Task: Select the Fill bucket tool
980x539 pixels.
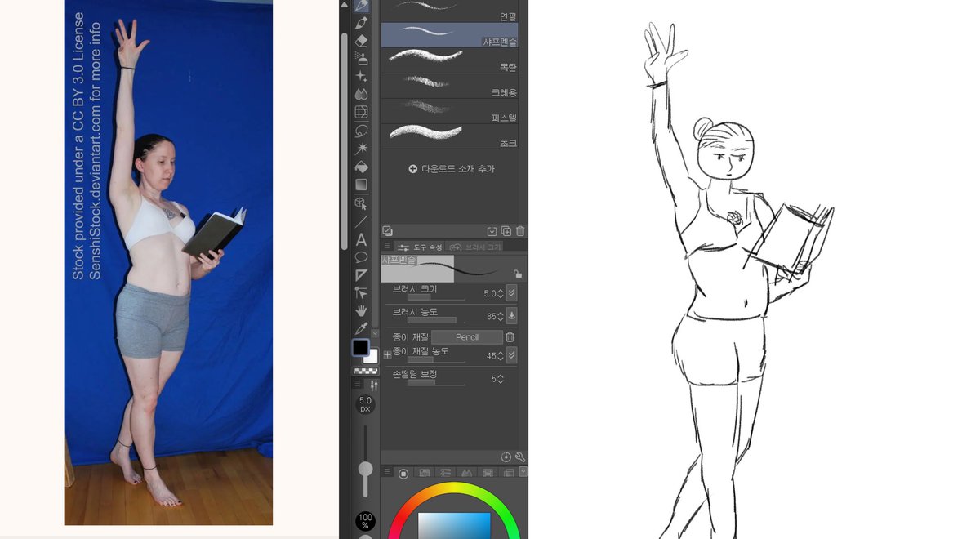Action: point(361,167)
